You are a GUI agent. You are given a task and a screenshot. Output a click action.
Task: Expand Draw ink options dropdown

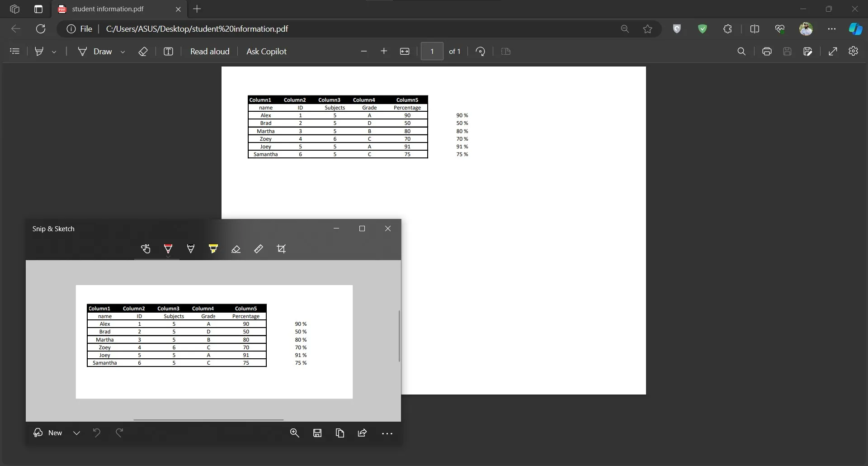pyautogui.click(x=123, y=52)
